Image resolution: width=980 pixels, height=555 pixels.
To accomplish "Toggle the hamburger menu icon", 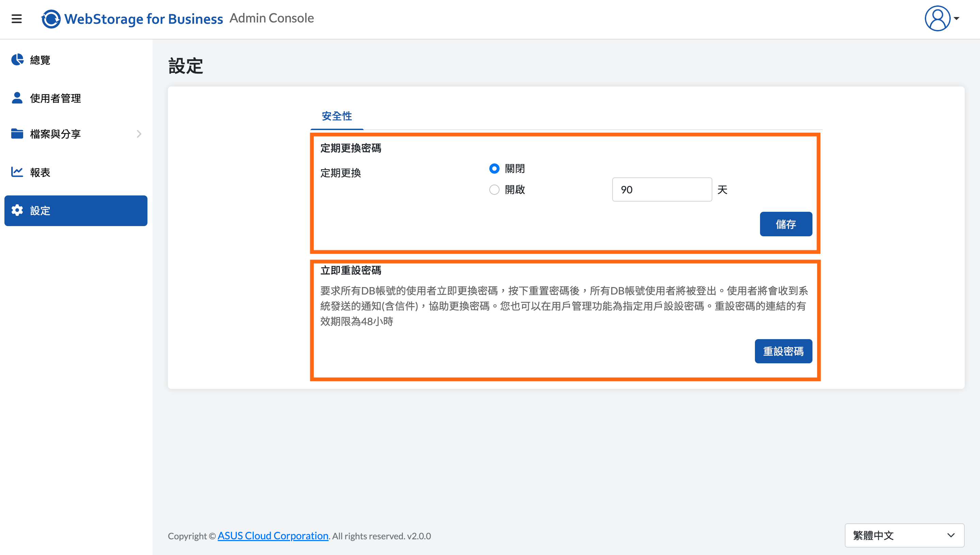I will click(16, 19).
